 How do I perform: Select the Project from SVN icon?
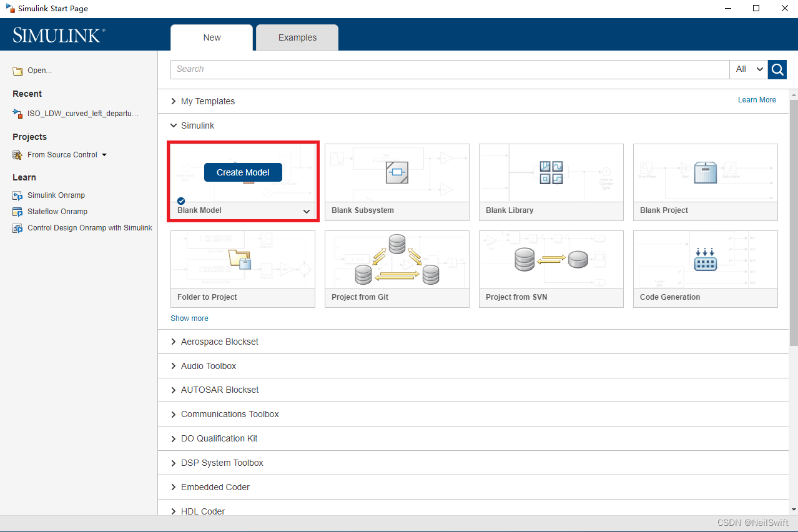point(551,259)
